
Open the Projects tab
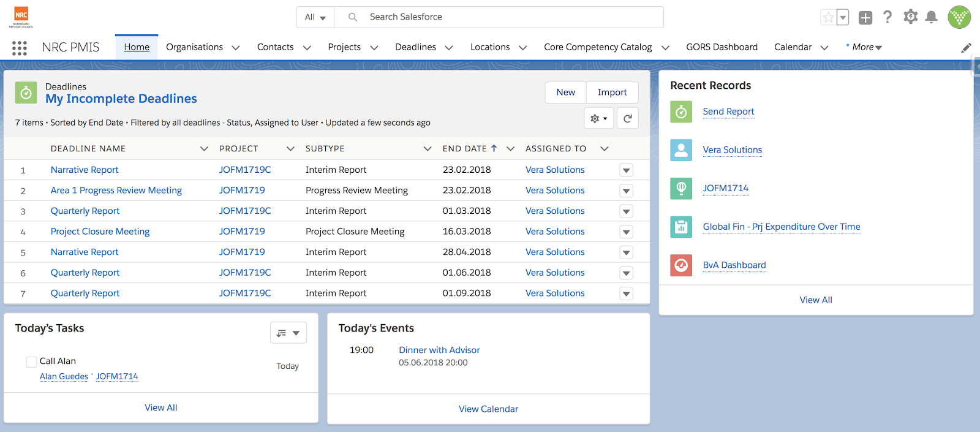coord(344,47)
